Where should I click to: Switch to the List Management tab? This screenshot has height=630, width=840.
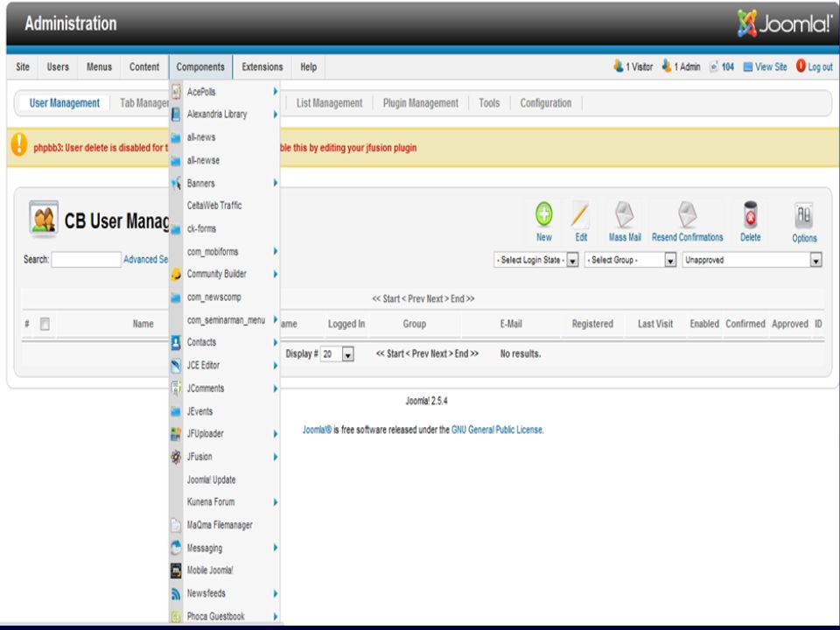[x=330, y=103]
